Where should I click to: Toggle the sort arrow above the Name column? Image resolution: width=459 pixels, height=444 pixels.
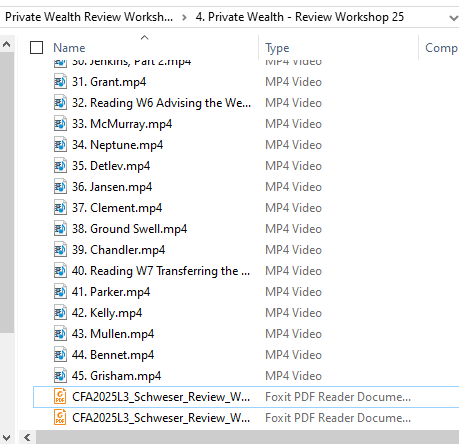(x=144, y=37)
